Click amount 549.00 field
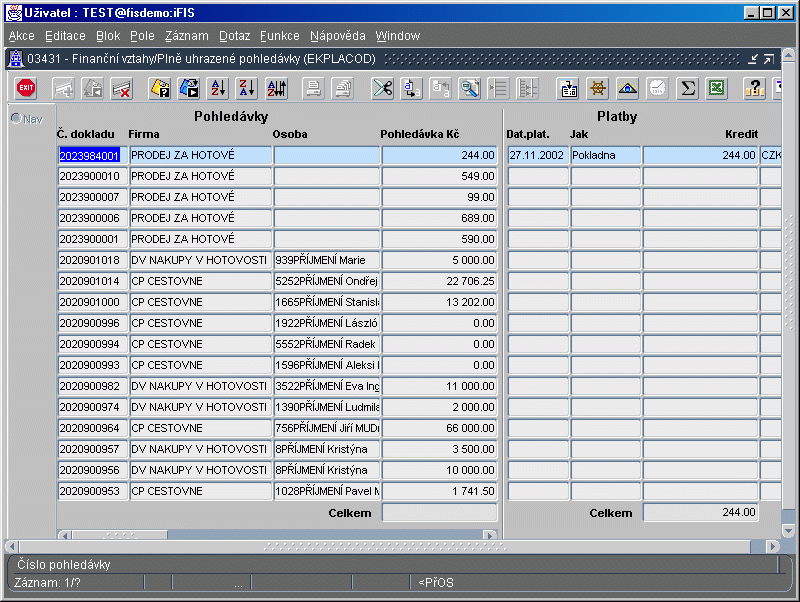Screen dimensions: 800x602 click(439, 176)
